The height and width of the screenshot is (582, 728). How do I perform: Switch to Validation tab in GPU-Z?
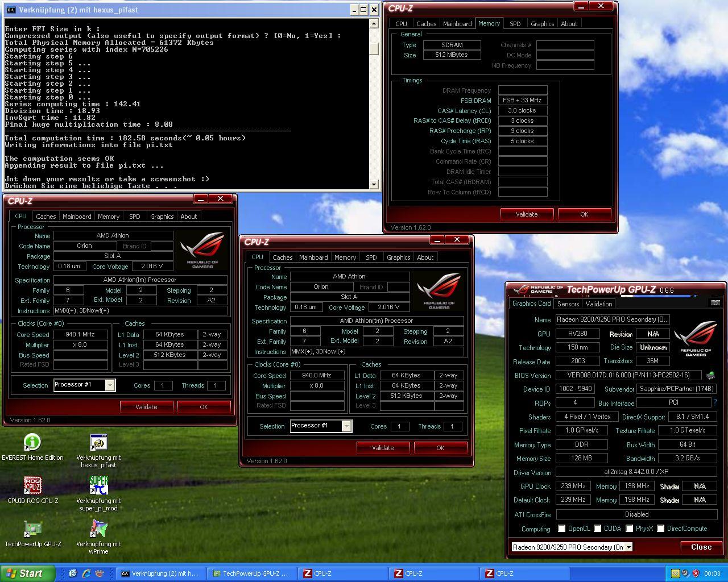(x=599, y=304)
